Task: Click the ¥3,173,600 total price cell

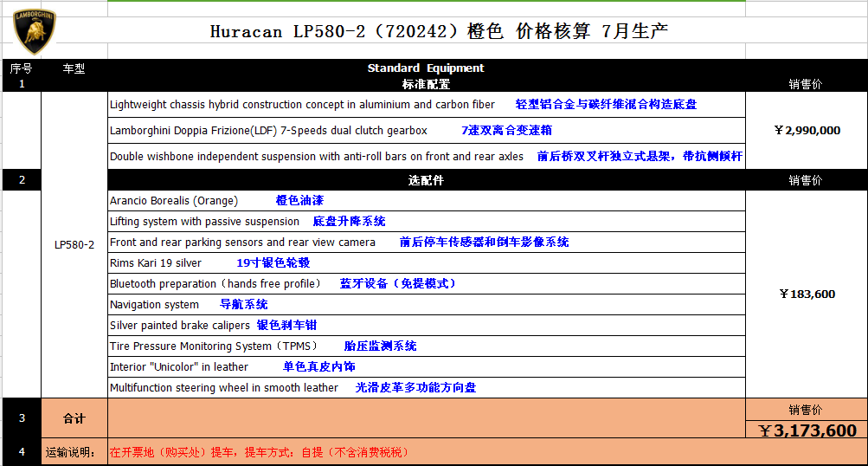Action: coord(807,430)
